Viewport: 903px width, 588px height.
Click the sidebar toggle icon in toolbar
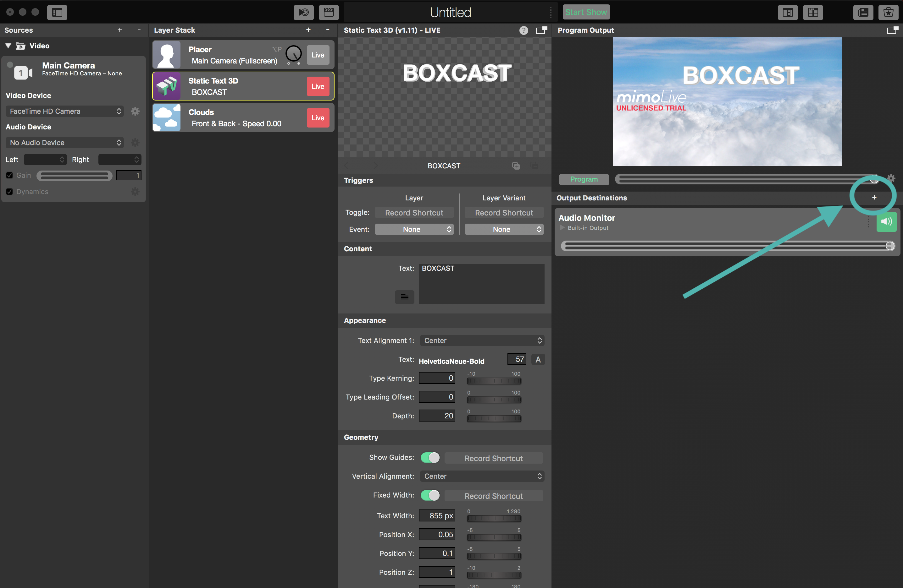coord(57,12)
